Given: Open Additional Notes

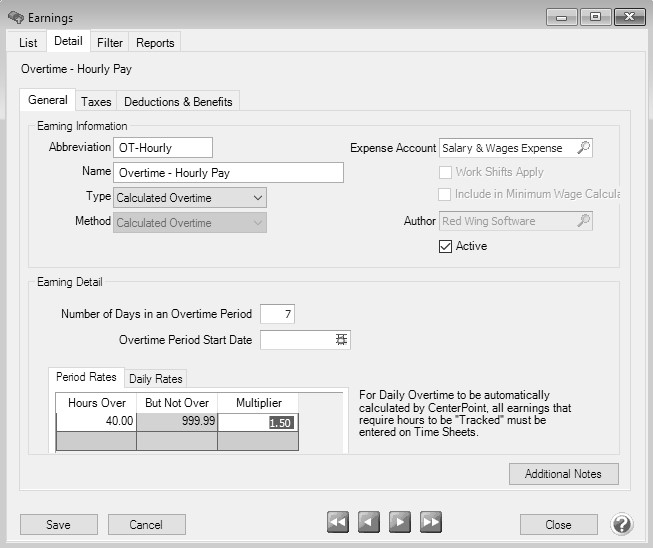Looking at the screenshot, I should pyautogui.click(x=564, y=474).
